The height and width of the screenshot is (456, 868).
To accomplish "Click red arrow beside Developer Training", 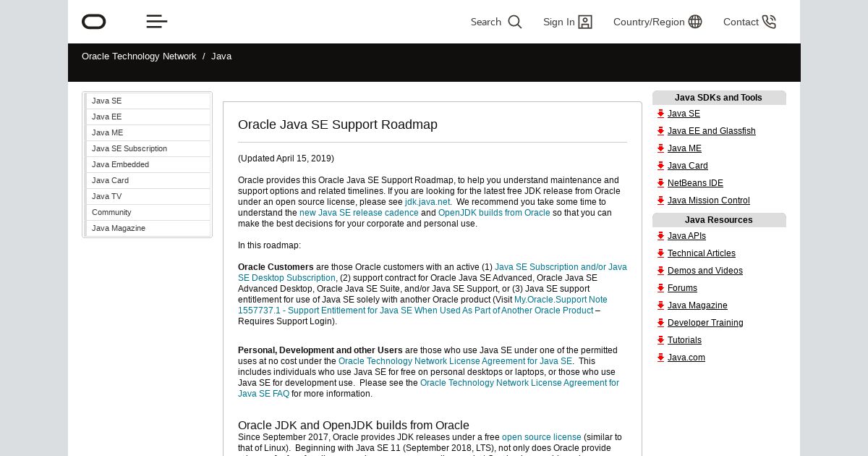I will 660,323.
